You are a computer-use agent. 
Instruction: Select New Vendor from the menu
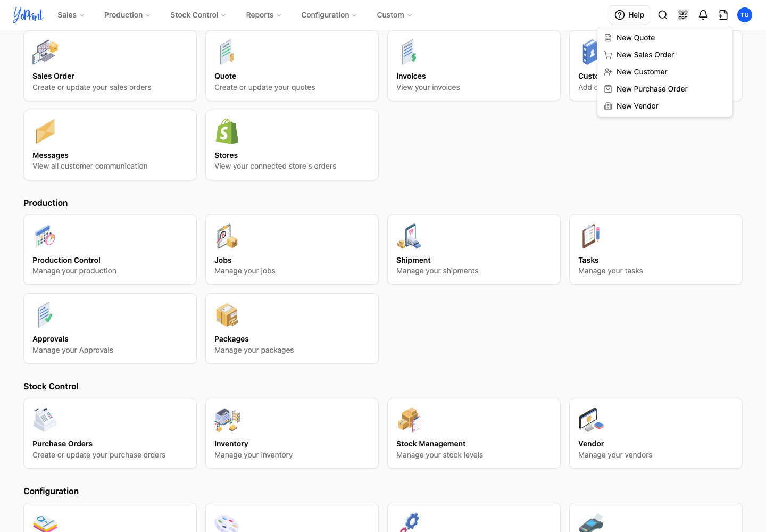click(665, 106)
